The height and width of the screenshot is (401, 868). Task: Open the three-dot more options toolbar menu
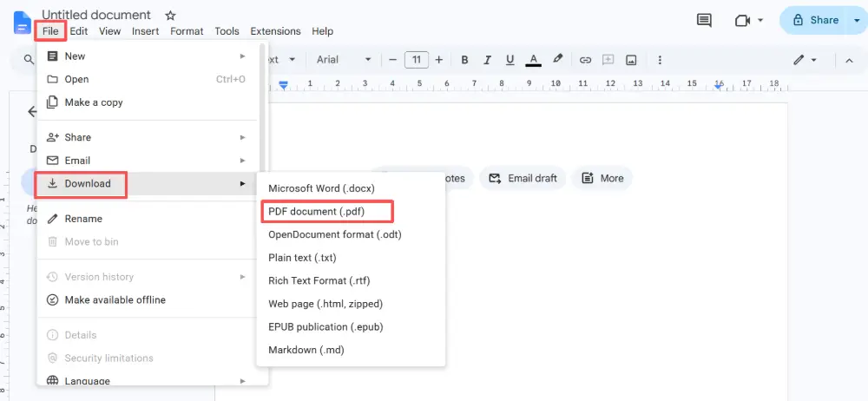pyautogui.click(x=660, y=60)
